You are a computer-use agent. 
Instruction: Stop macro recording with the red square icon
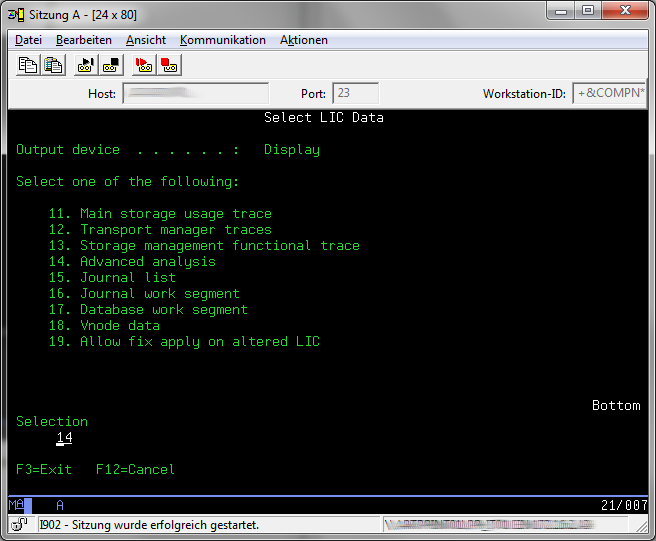(x=169, y=65)
